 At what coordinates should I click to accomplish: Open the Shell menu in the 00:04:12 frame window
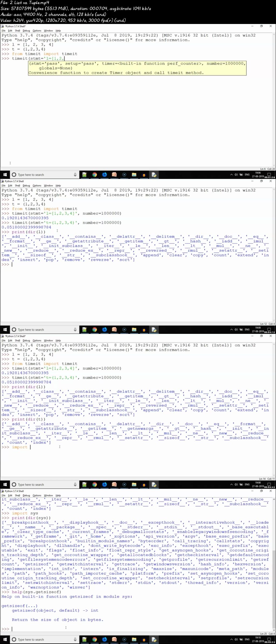(x=18, y=186)
